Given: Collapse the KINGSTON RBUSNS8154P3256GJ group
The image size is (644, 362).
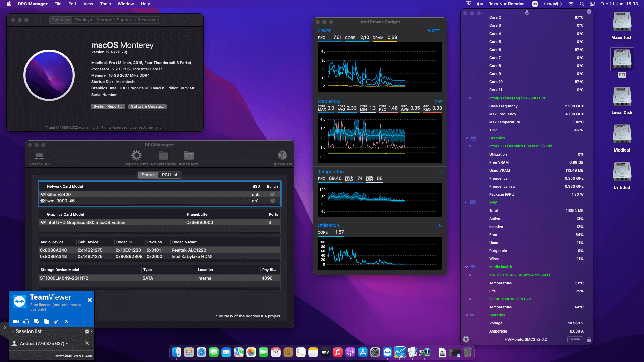Looking at the screenshot, I should (471, 275).
